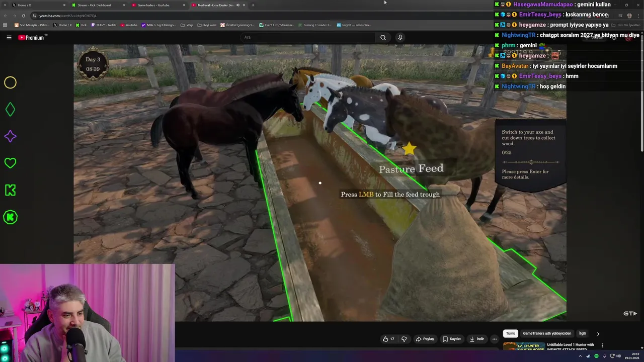This screenshot has width=644, height=362.
Task: Show hidden tray icons chevron
Action: coord(580,356)
